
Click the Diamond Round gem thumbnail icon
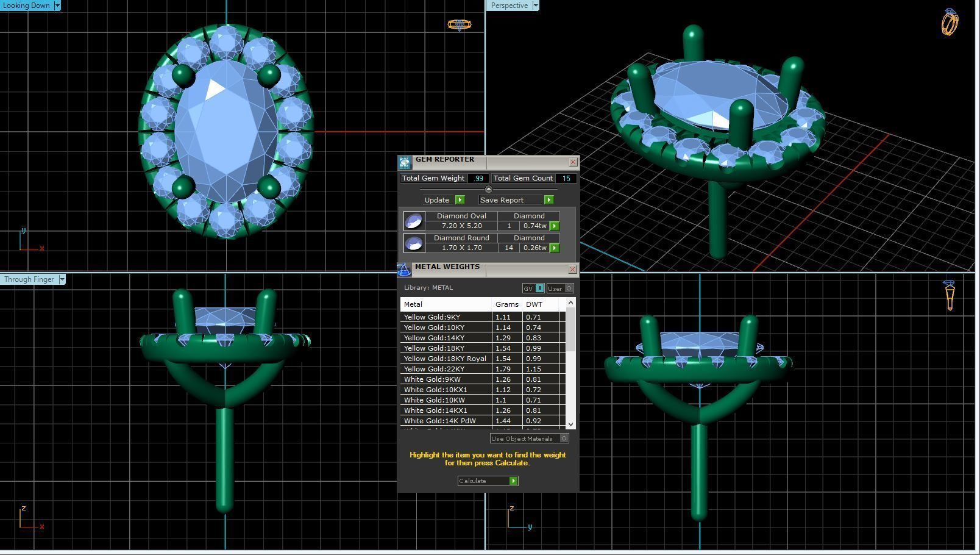[414, 243]
